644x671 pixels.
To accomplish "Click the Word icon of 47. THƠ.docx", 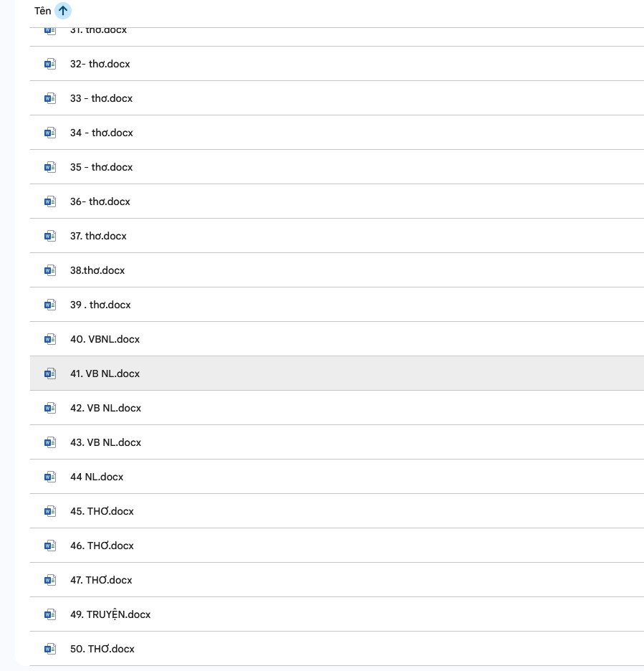I will pyautogui.click(x=50, y=580).
